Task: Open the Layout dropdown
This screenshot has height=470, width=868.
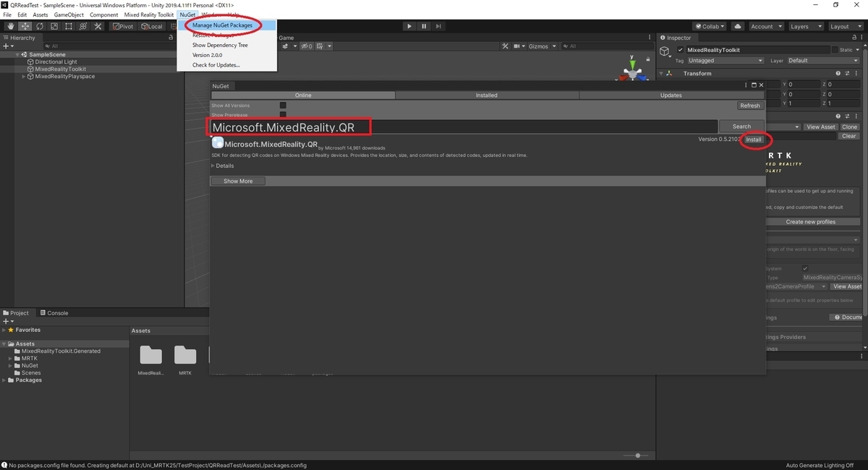Action: tap(844, 26)
